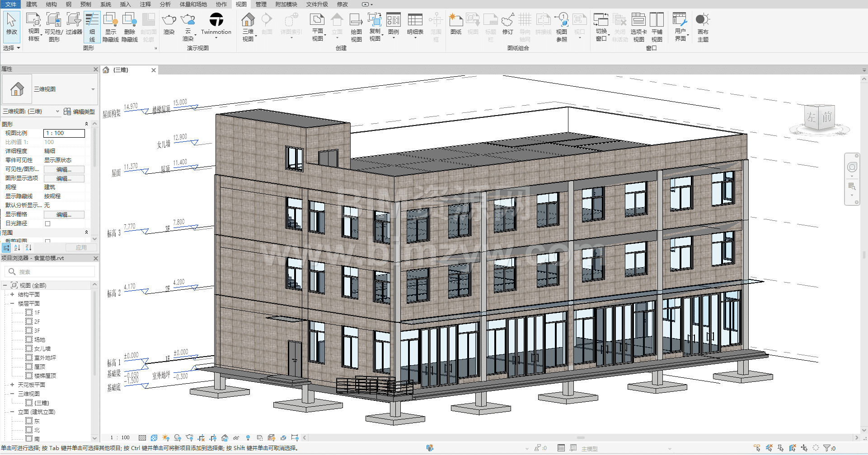Toggle the visual style icon in view control bar
The height and width of the screenshot is (455, 868).
pos(154,438)
